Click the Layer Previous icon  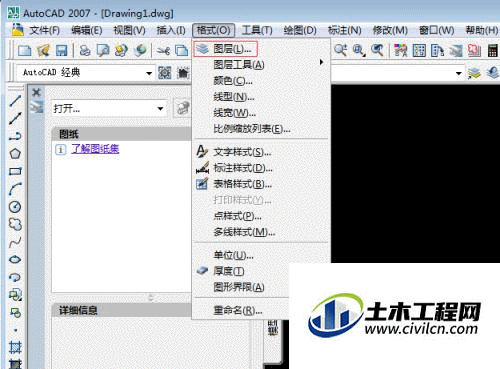tap(493, 72)
